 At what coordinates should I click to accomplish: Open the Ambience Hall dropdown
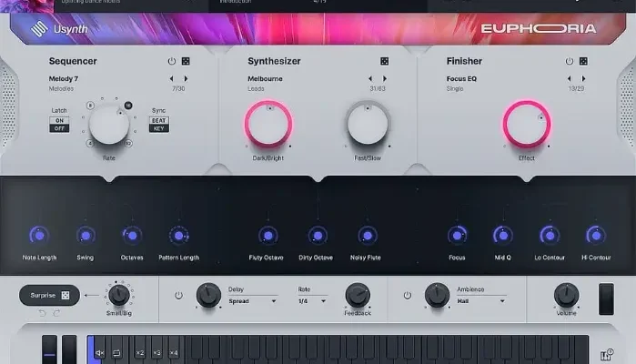click(480, 300)
